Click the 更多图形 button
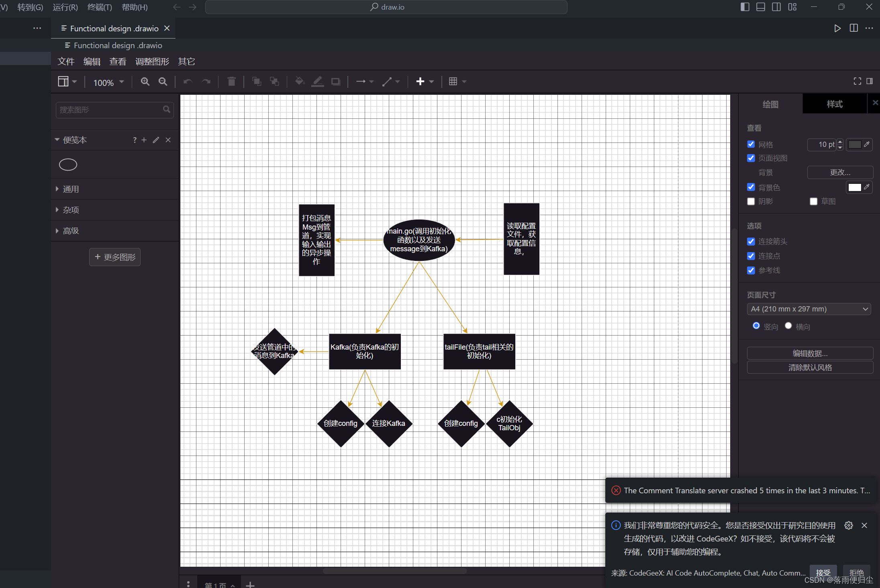This screenshot has height=588, width=880. pyautogui.click(x=115, y=257)
